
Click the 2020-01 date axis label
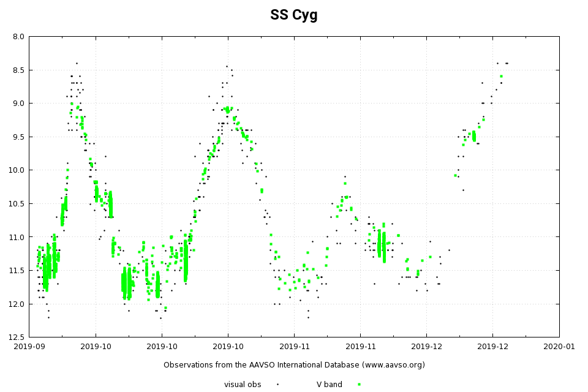559,346
